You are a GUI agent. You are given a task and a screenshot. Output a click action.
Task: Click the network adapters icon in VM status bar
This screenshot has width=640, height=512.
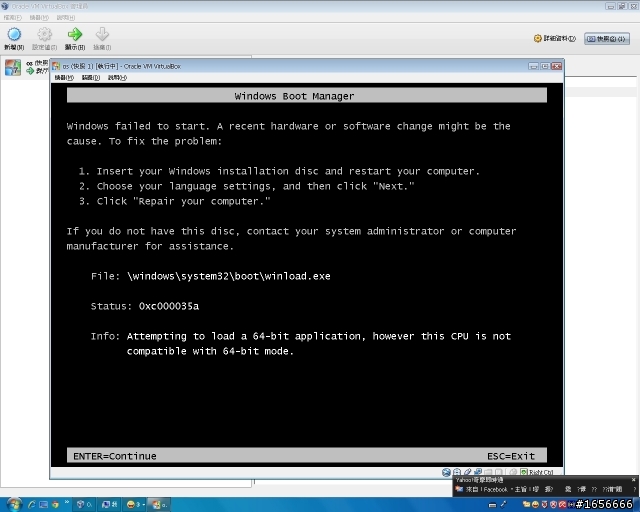tap(478, 472)
